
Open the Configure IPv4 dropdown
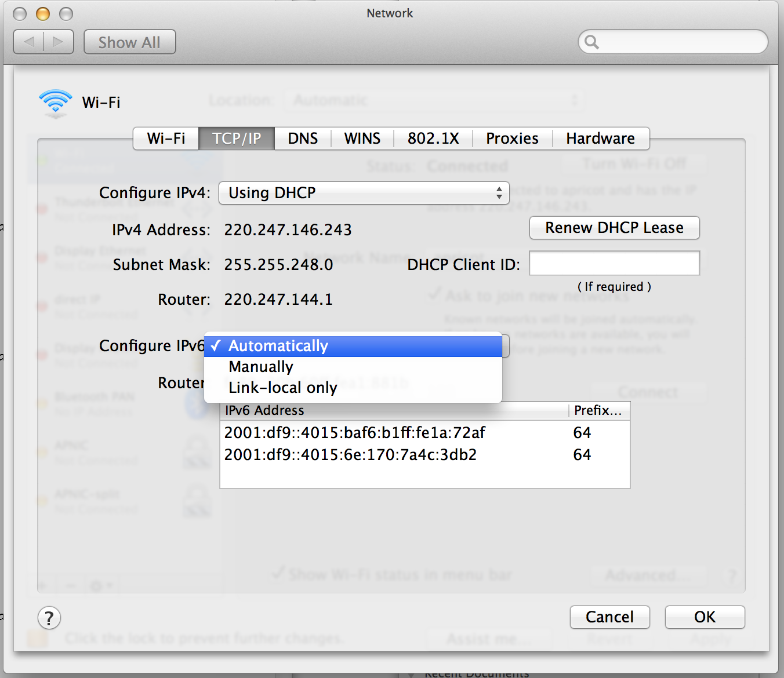click(364, 193)
